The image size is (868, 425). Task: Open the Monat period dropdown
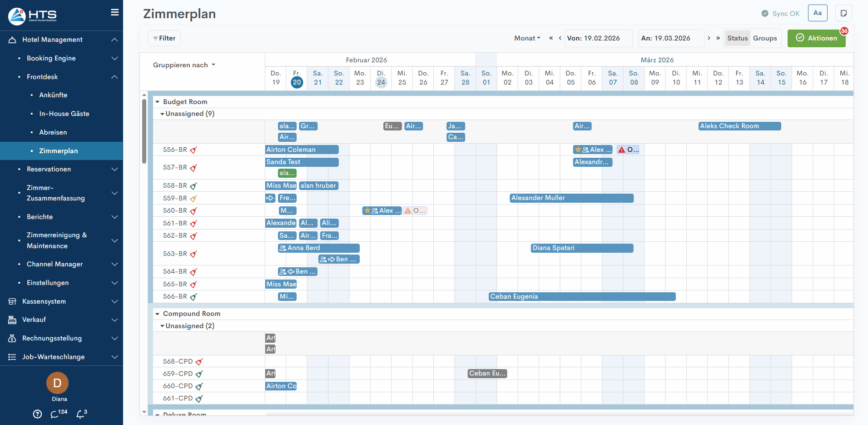(x=527, y=38)
